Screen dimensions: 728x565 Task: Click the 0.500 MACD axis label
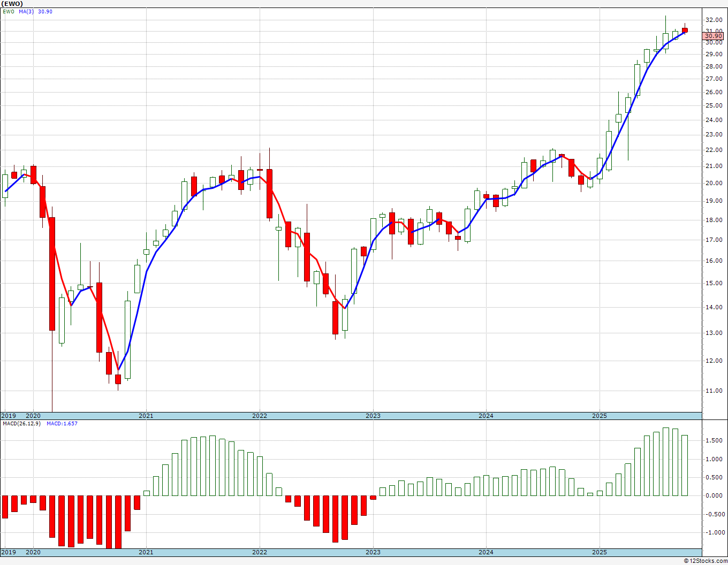715,478
